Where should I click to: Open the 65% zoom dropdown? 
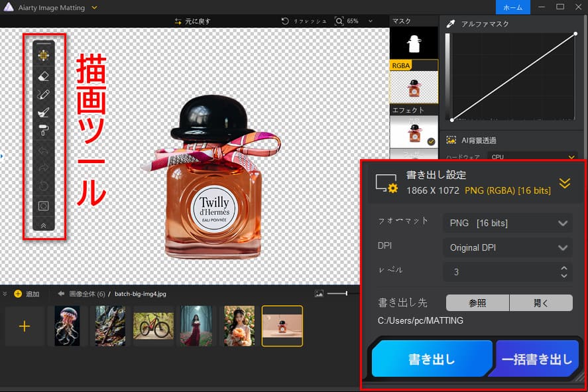point(371,21)
